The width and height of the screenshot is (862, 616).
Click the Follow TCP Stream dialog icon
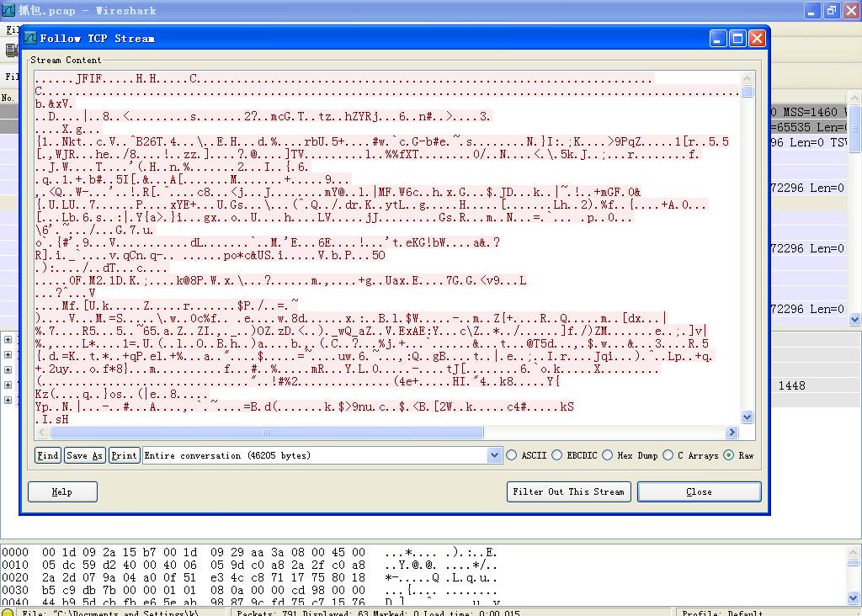(31, 38)
